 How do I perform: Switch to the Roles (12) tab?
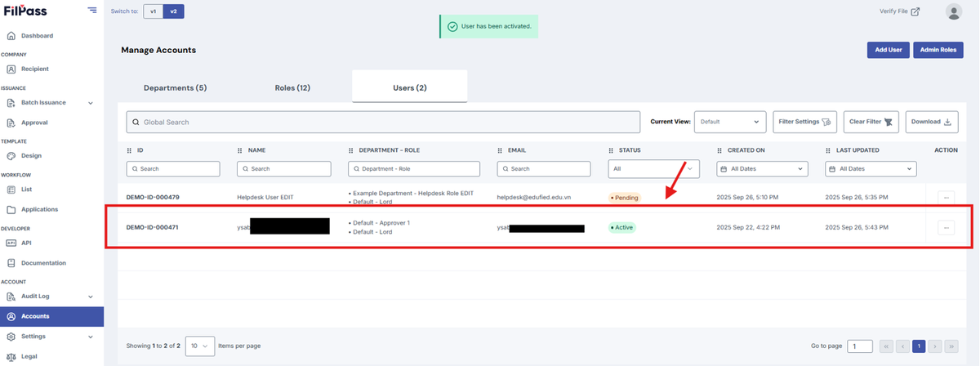(x=292, y=87)
